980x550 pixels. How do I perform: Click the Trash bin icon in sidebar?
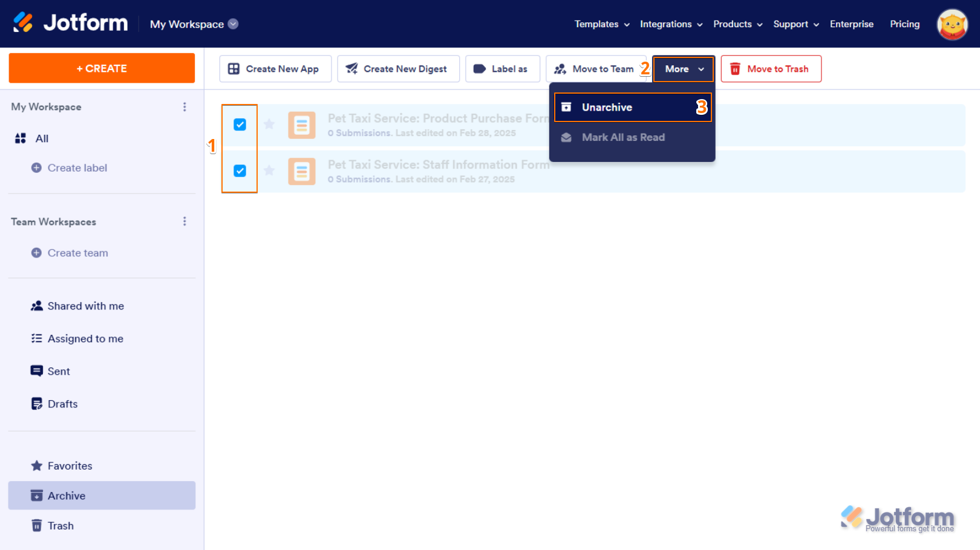click(37, 525)
